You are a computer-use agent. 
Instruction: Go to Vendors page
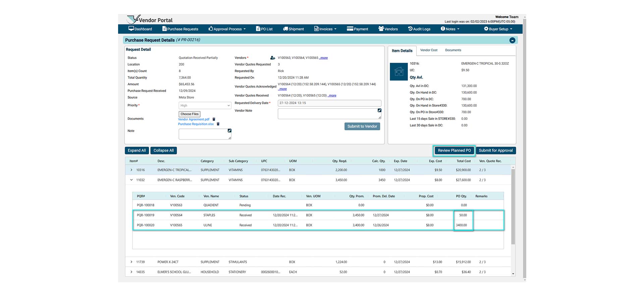388,29
